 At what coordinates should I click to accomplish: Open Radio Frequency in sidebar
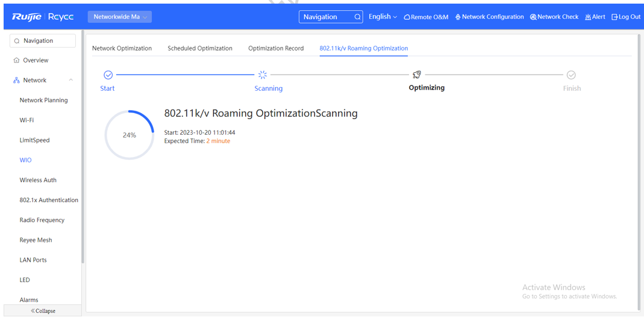pos(42,220)
